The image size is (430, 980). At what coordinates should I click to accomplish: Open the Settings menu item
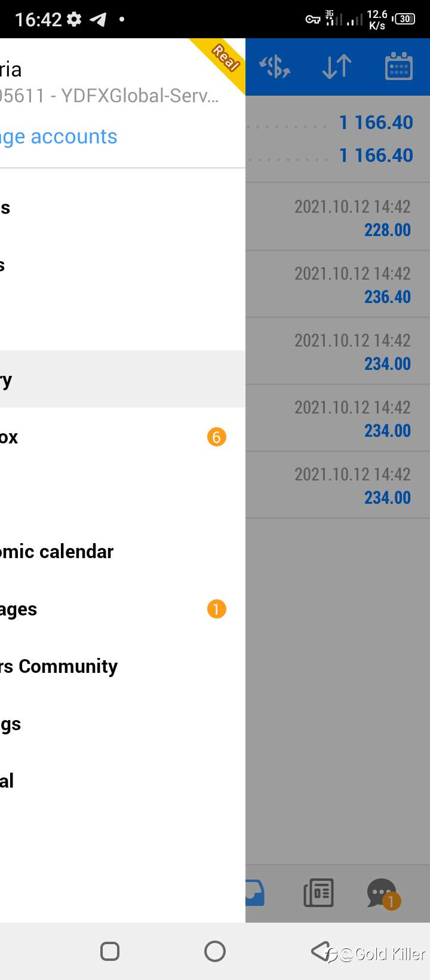tap(122, 724)
